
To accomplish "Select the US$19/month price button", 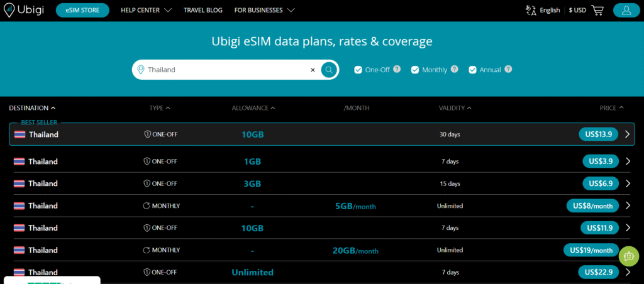I will [591, 250].
